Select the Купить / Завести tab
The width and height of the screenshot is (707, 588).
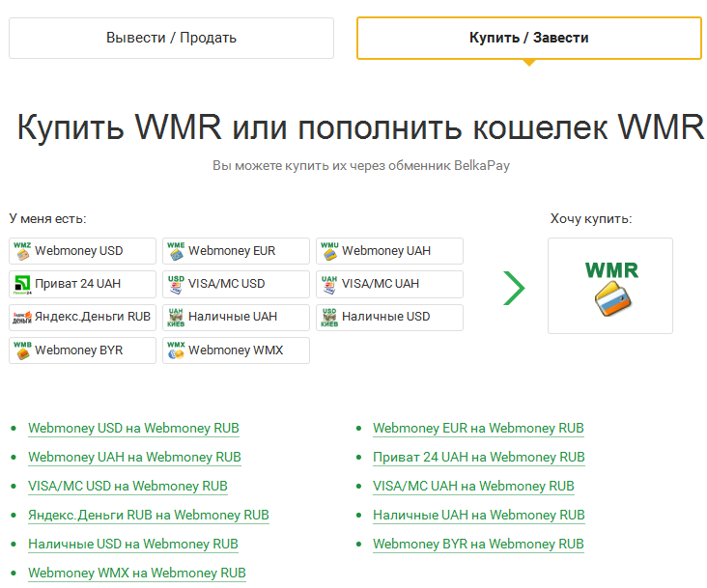click(529, 39)
